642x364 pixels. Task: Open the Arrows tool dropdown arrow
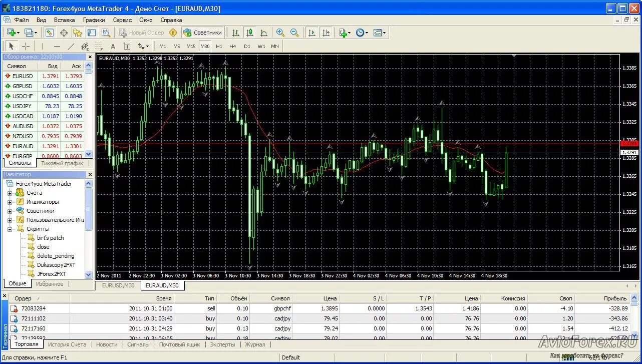(148, 46)
